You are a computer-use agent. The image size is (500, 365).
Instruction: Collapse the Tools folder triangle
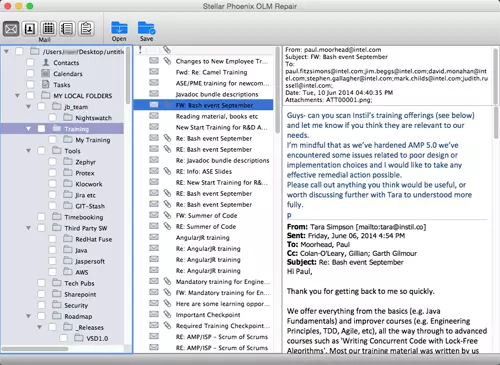pos(28,151)
